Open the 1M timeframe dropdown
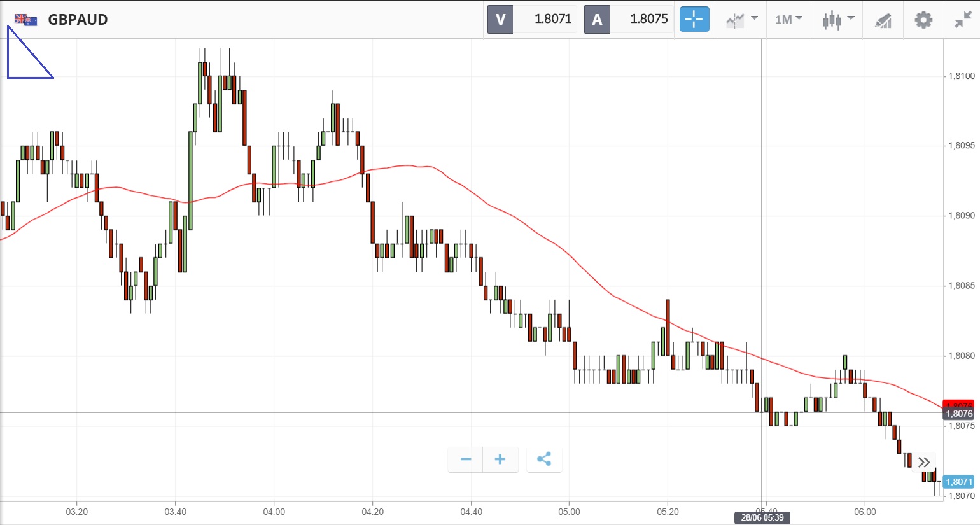 [788, 20]
